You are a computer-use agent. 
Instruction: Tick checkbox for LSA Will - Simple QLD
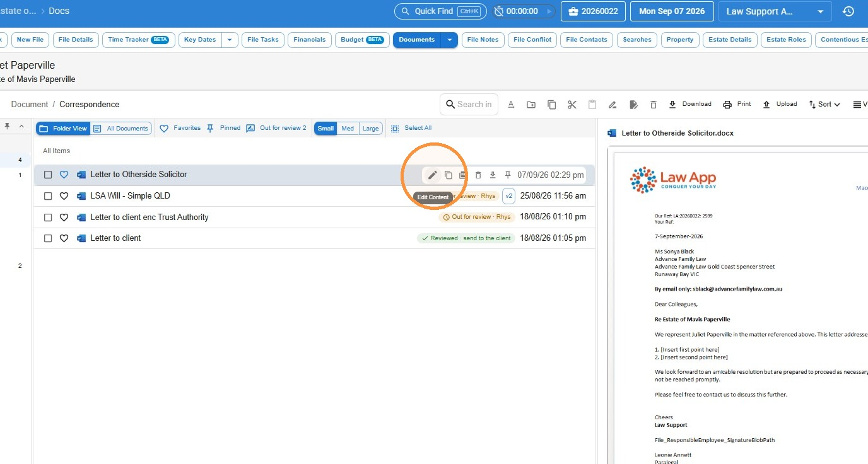pos(48,196)
